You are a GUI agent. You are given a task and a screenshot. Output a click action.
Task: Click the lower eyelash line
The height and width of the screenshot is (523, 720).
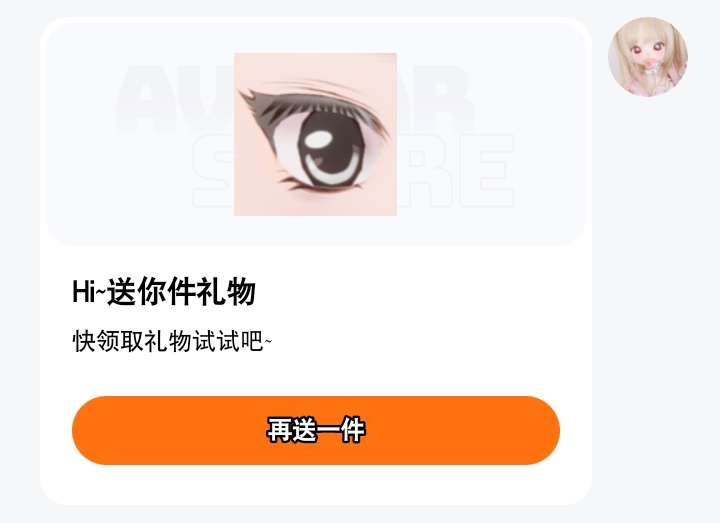click(319, 185)
